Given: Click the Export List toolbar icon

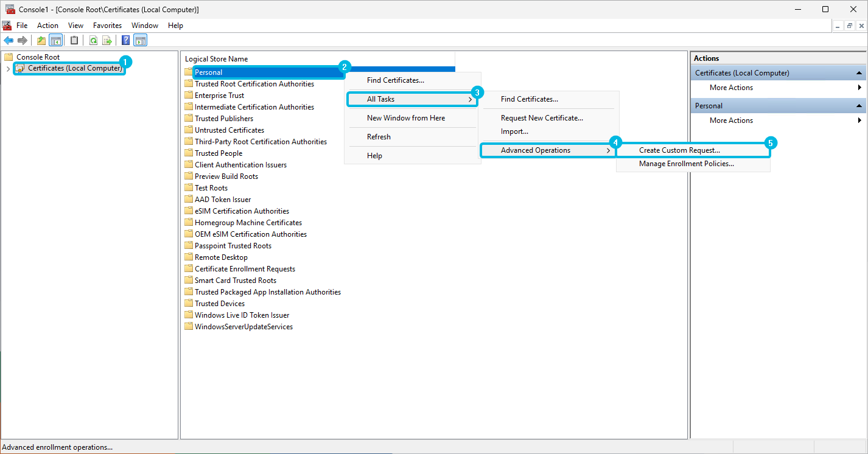Looking at the screenshot, I should coord(107,41).
